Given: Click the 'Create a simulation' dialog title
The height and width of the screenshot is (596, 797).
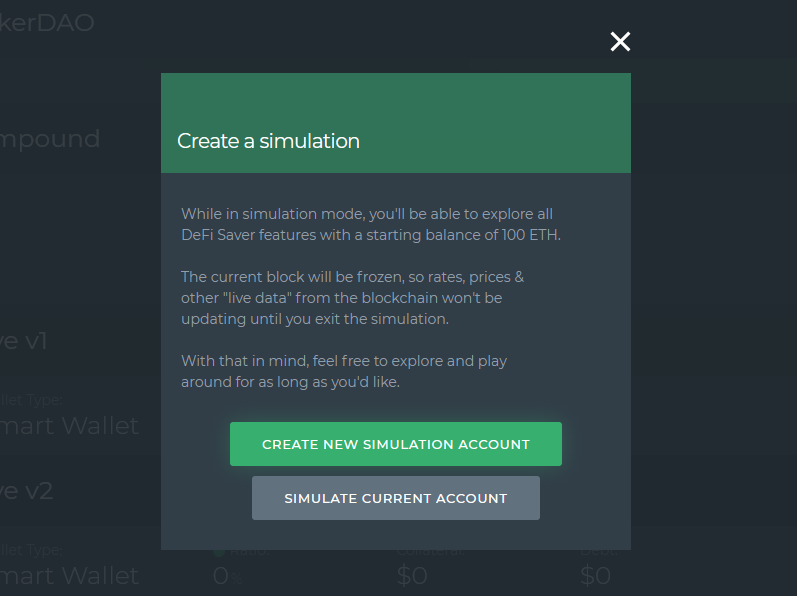Looking at the screenshot, I should pos(268,141).
